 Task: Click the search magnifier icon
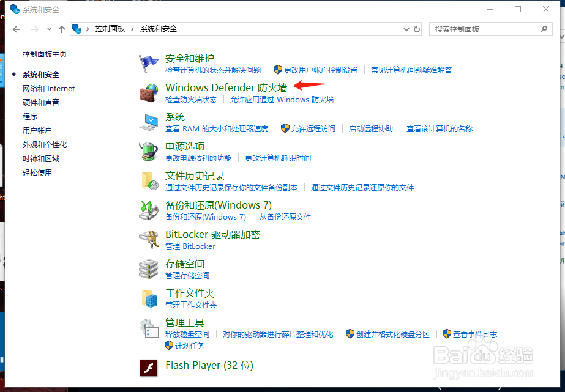coord(544,29)
